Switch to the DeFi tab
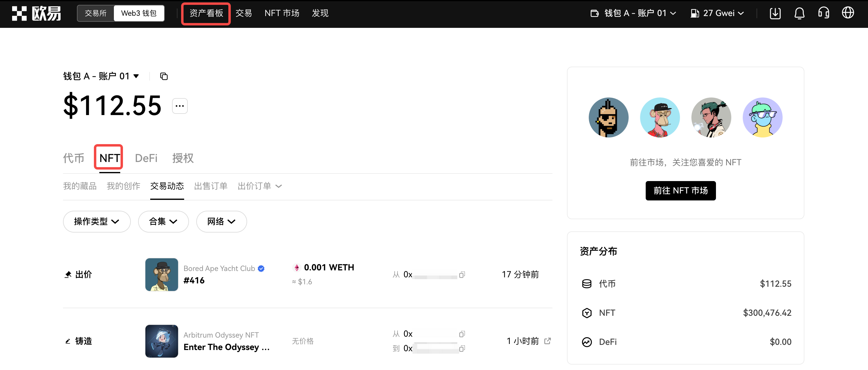This screenshot has height=370, width=868. [x=146, y=158]
